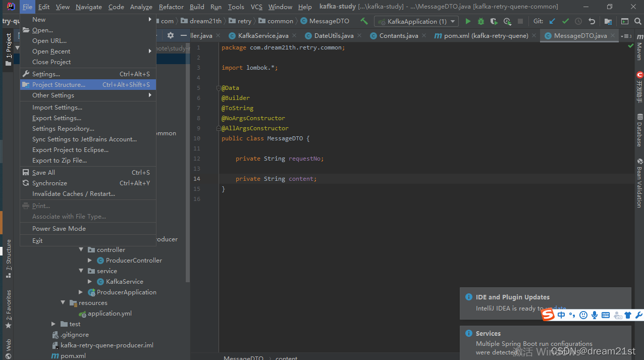
Task: Select .gitignore in the project tree
Action: pos(75,335)
